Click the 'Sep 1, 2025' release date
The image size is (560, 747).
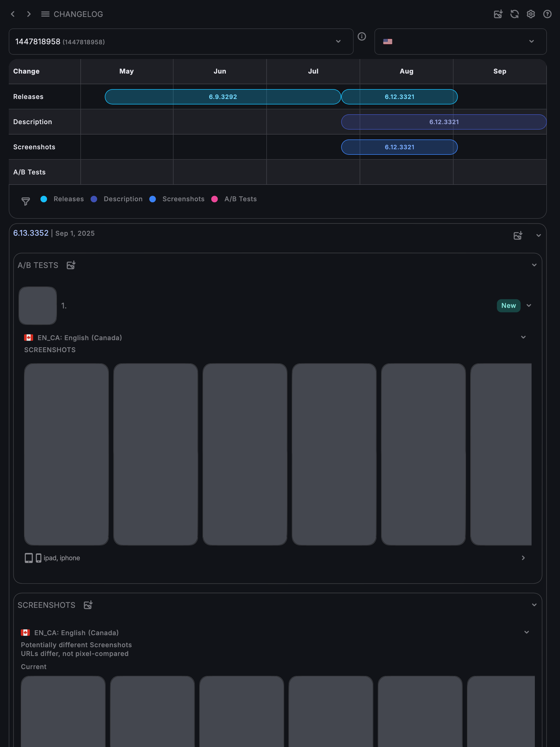[x=75, y=233]
